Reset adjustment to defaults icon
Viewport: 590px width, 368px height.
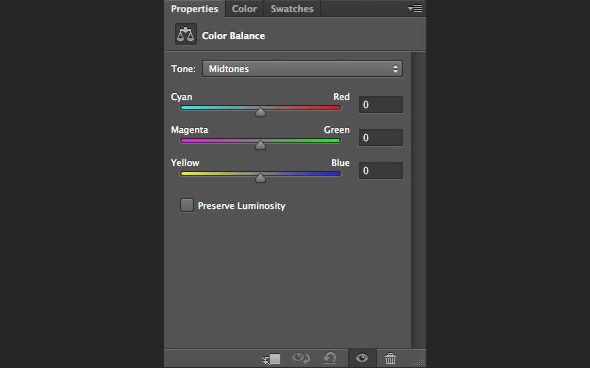pyautogui.click(x=330, y=358)
